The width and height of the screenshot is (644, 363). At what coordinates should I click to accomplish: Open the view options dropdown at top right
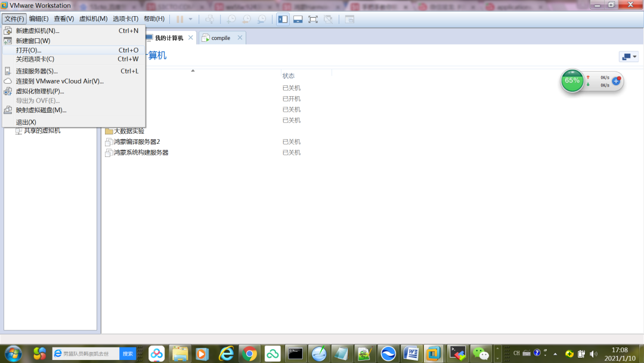pyautogui.click(x=628, y=57)
